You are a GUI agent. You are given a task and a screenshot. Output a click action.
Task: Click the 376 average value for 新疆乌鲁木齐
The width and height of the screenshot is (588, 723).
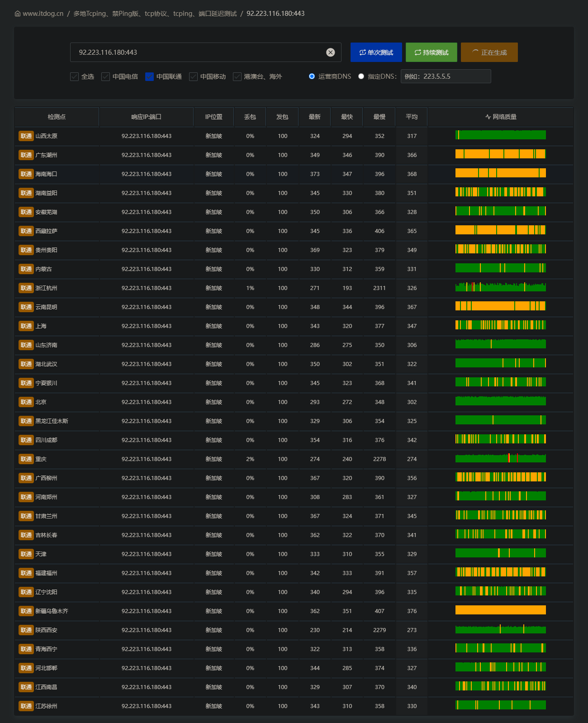412,611
